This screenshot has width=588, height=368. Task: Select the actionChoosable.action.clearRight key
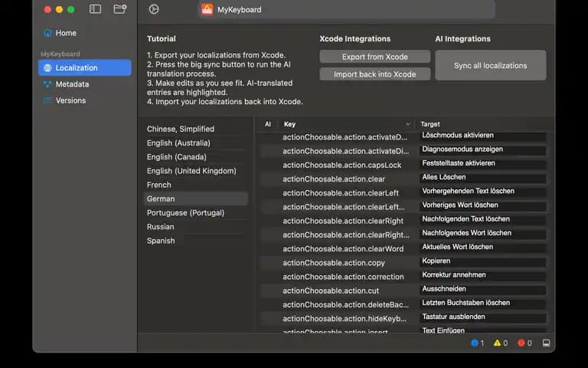(x=343, y=221)
